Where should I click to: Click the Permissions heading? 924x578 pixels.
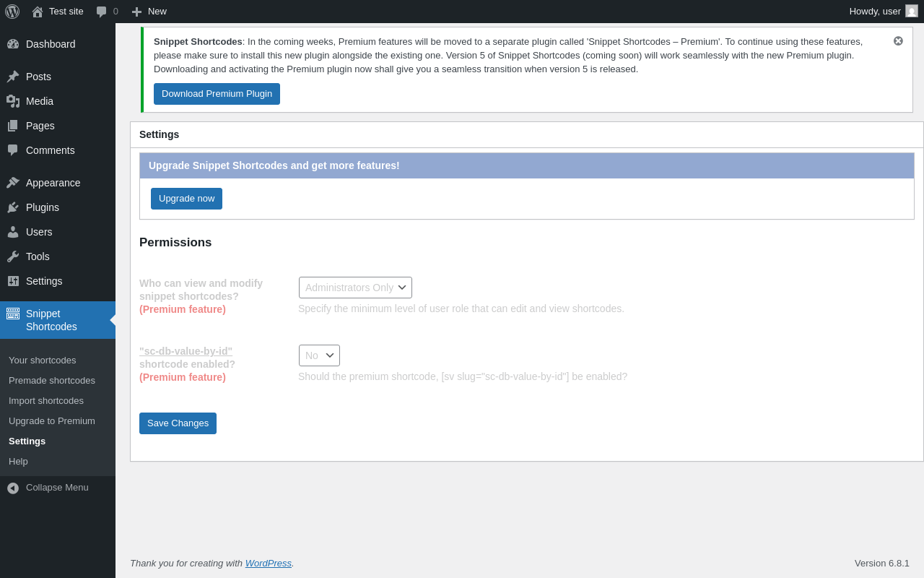[175, 243]
